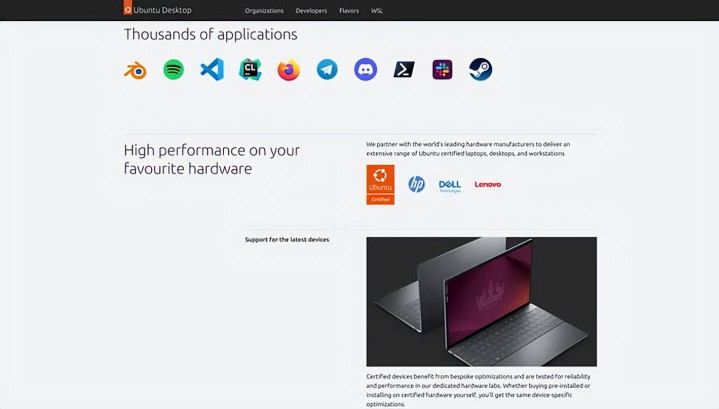Screen dimensions: 719x409
Task: Click the Blender application icon
Action: [135, 71]
